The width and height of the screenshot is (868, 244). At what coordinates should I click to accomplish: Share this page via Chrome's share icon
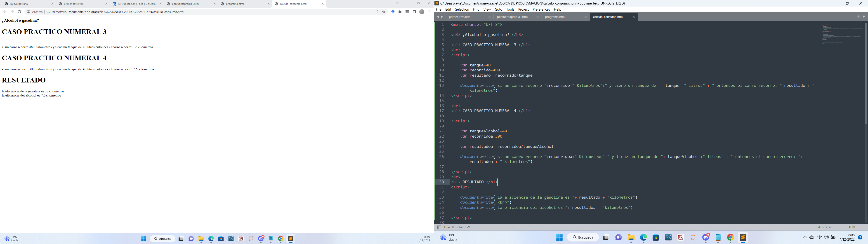click(376, 12)
